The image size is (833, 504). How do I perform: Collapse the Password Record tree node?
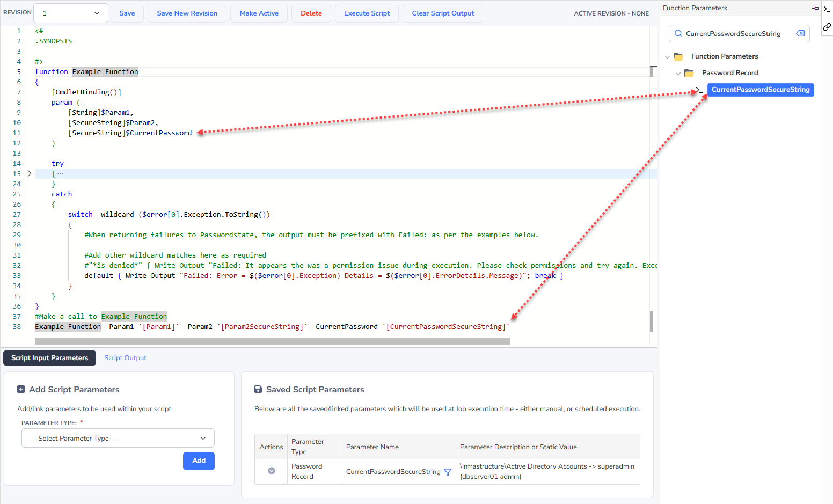point(678,74)
